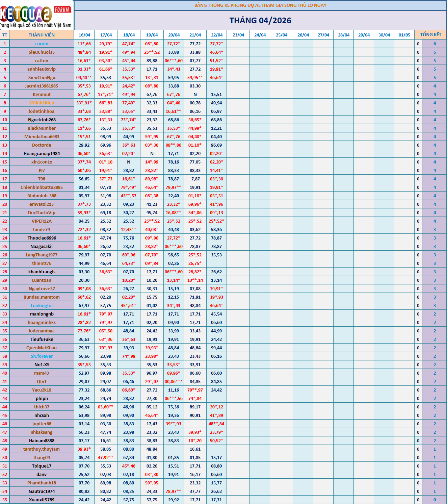Select the 16/04 date column header

[x=84, y=35]
